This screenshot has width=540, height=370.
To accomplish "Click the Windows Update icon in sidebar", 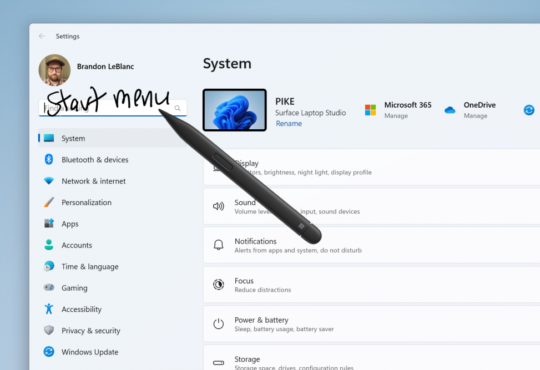I will (x=49, y=351).
